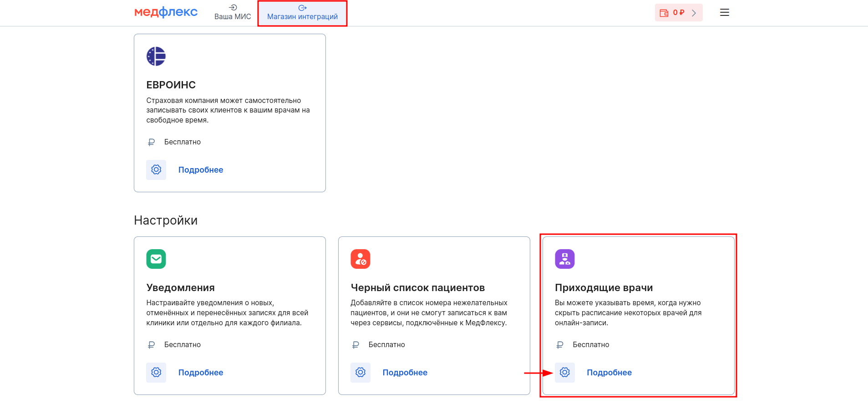The width and height of the screenshot is (868, 410).
Task: Click the ЕВРОИНС company logo icon
Action: point(156,56)
